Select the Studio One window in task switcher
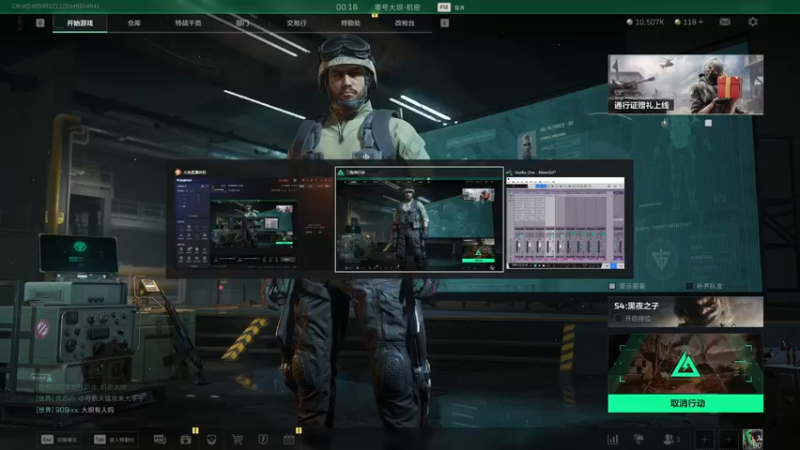The image size is (800, 450). (x=565, y=219)
